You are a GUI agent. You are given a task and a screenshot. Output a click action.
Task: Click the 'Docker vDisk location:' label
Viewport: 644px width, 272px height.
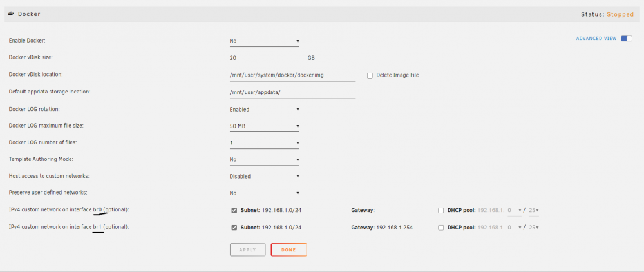[35, 74]
